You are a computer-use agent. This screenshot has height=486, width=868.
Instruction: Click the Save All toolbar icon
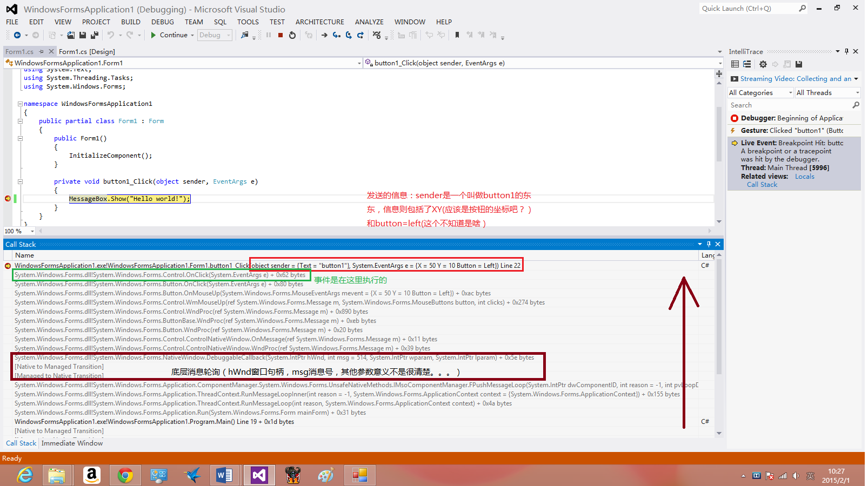click(x=95, y=35)
